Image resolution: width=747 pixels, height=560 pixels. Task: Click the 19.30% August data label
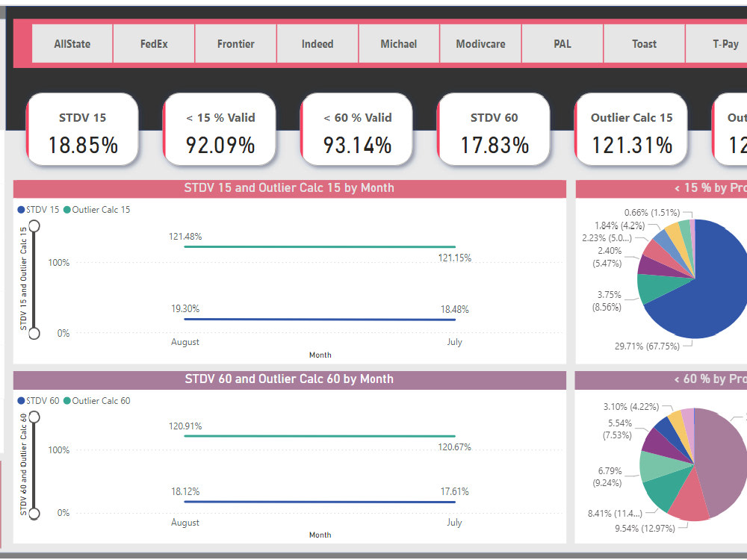pyautogui.click(x=185, y=308)
